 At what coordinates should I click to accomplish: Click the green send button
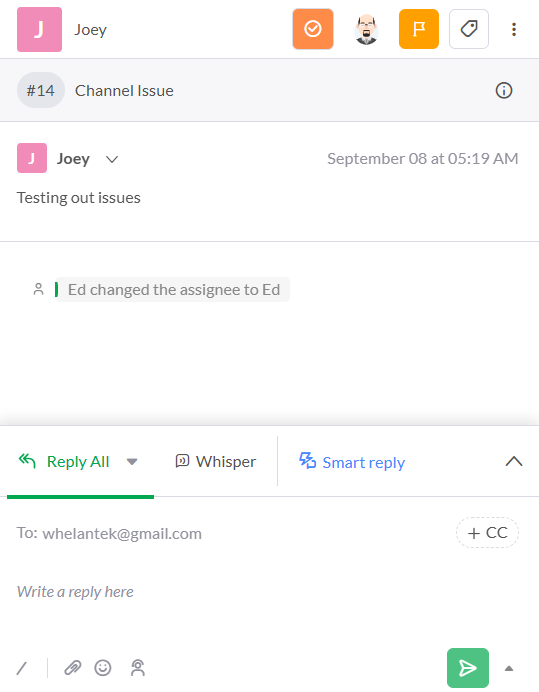pyautogui.click(x=468, y=668)
